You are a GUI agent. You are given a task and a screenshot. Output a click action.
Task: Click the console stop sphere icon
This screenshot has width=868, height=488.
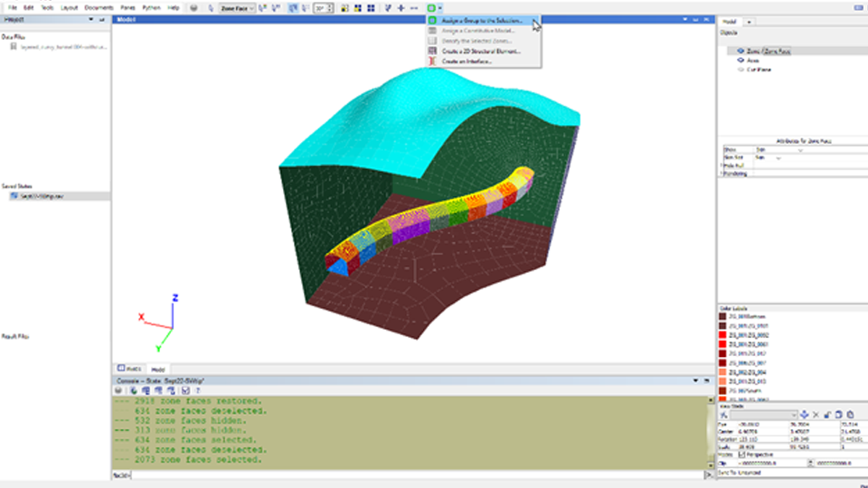point(118,390)
